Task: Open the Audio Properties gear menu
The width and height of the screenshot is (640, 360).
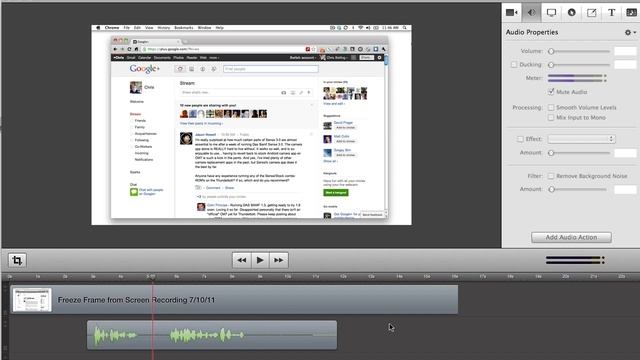Action: point(630,32)
